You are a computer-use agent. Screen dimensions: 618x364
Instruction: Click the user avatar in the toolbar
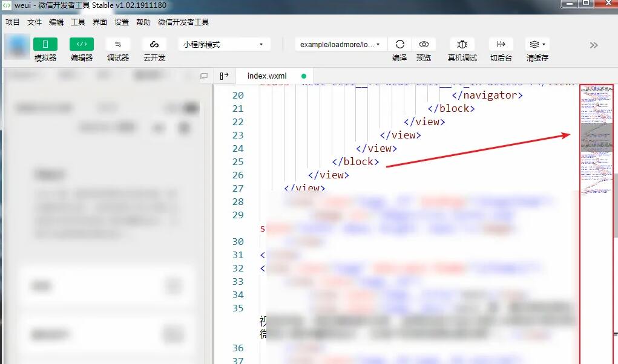[17, 47]
